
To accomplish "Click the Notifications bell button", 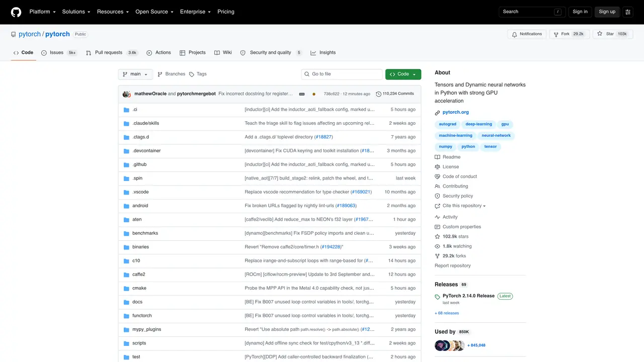I will point(527,34).
